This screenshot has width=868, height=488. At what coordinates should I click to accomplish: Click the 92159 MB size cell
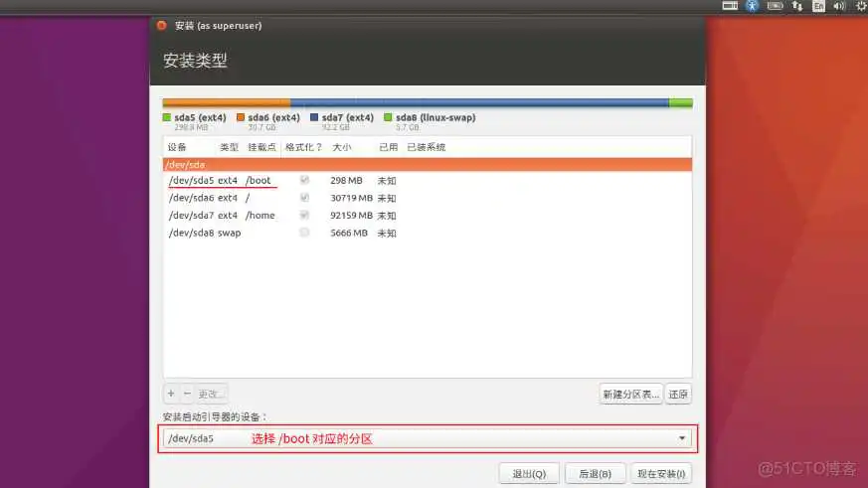click(351, 216)
